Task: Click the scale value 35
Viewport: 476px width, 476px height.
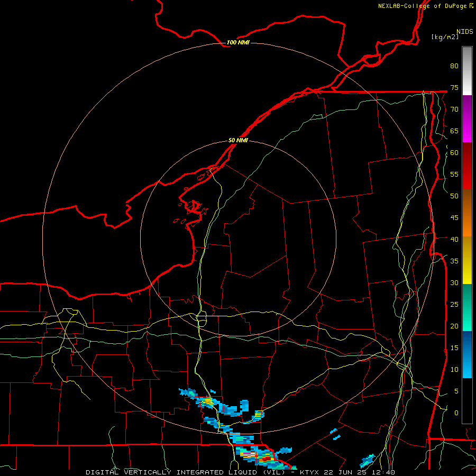Action: pos(454,261)
